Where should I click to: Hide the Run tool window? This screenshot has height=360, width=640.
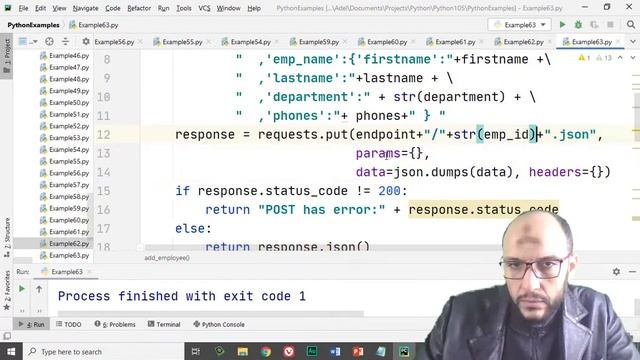[632, 271]
